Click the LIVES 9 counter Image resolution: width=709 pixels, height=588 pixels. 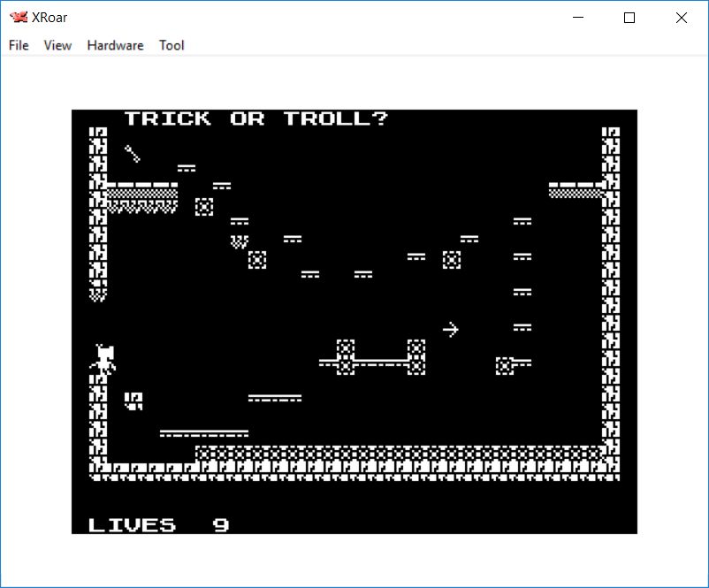[159, 524]
